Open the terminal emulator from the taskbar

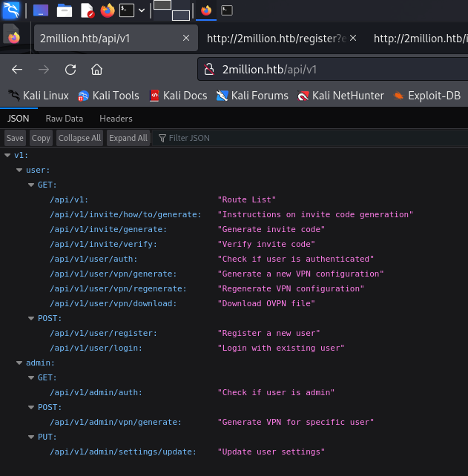pos(128,10)
